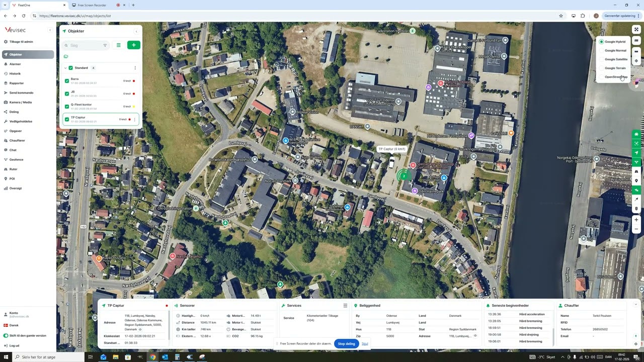
Task: Collapse the Objekter panel arrow
Action: pyautogui.click(x=136, y=31)
